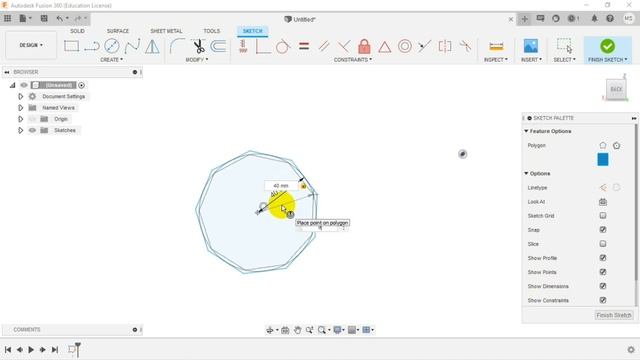
Task: Select the Fillet tool in Modify
Action: 177,46
